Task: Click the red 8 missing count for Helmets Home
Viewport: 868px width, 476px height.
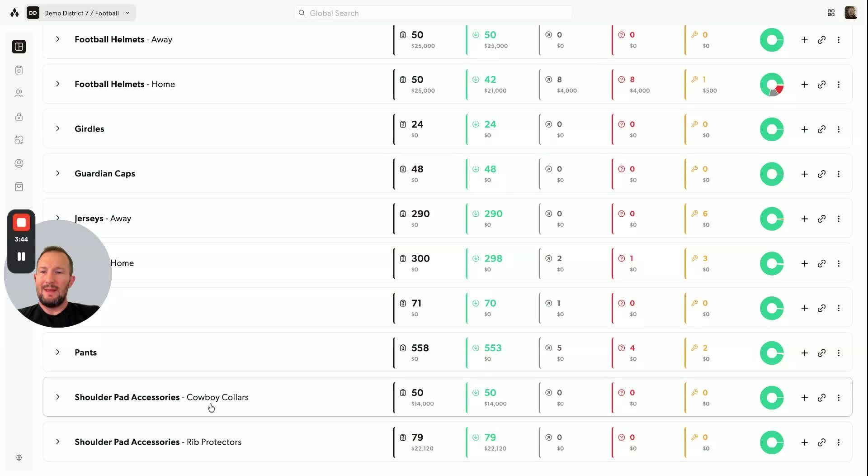Action: [x=632, y=80]
